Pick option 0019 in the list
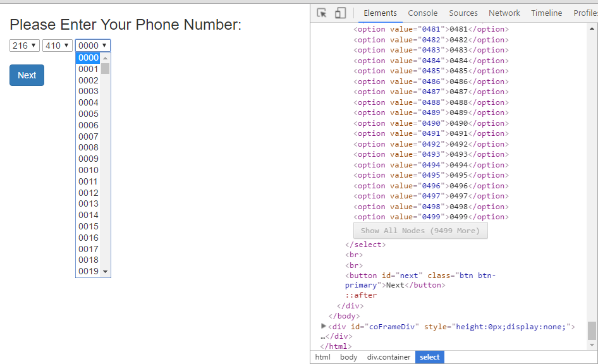The image size is (598, 364). [88, 271]
